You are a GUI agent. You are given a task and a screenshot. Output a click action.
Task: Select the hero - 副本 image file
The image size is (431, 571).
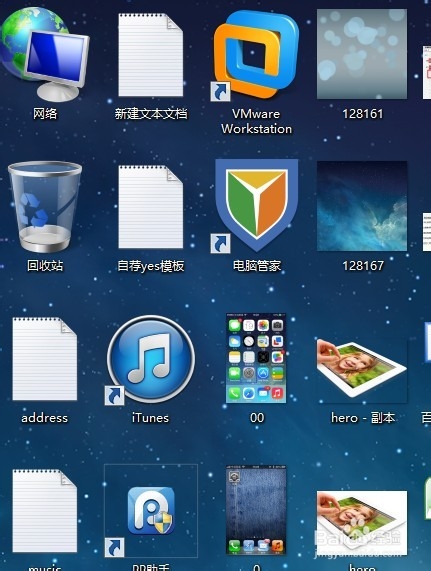point(362,370)
